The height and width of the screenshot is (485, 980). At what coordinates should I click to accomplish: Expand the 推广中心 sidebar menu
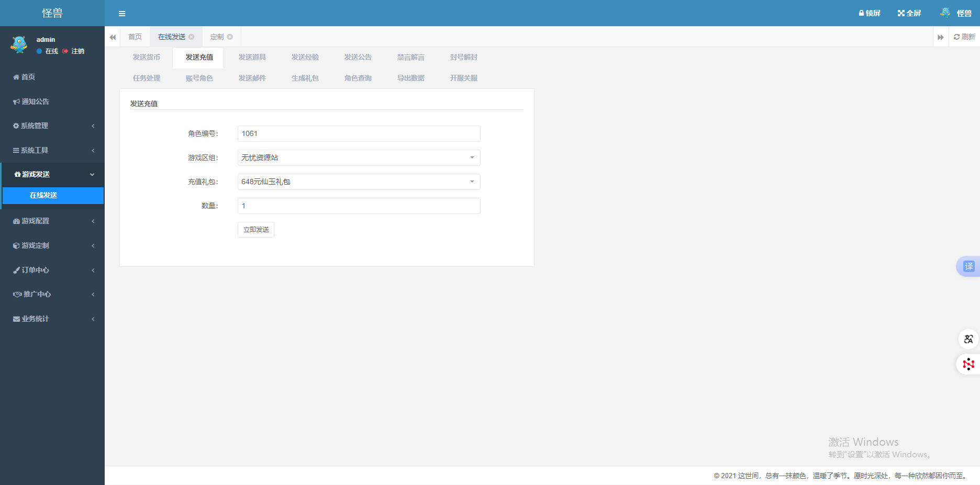click(52, 294)
